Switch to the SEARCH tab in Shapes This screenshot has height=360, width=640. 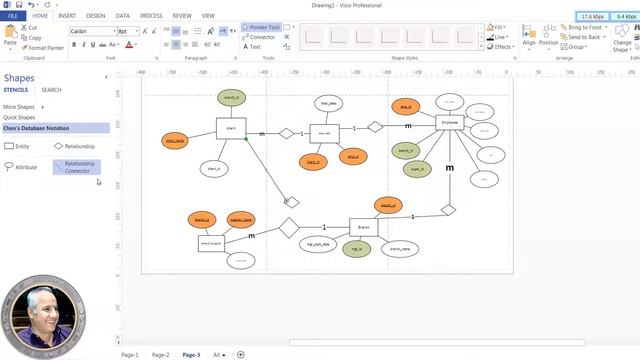[51, 90]
